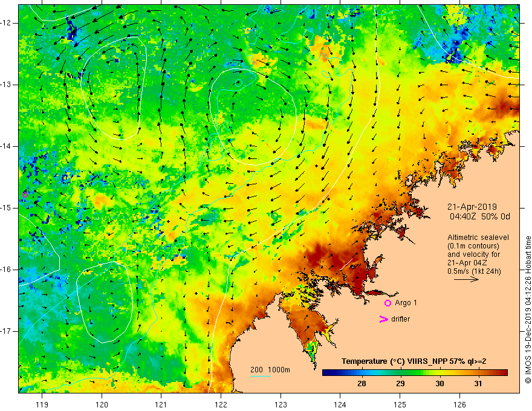Click the Argo 1 legend circle marker

click(388, 303)
